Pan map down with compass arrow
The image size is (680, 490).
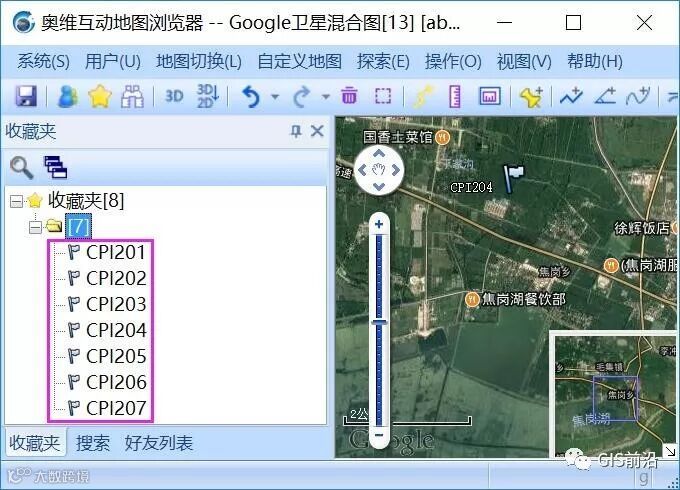[379, 187]
